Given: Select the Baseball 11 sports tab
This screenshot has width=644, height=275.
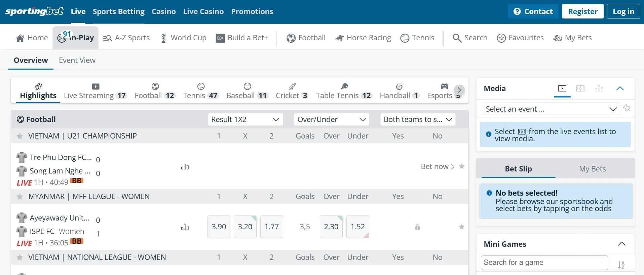Looking at the screenshot, I should (247, 91).
